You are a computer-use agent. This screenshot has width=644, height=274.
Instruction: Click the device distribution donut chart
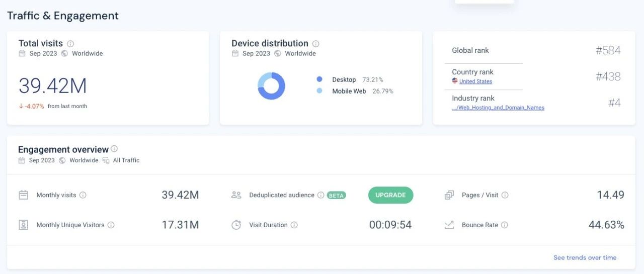tap(271, 86)
